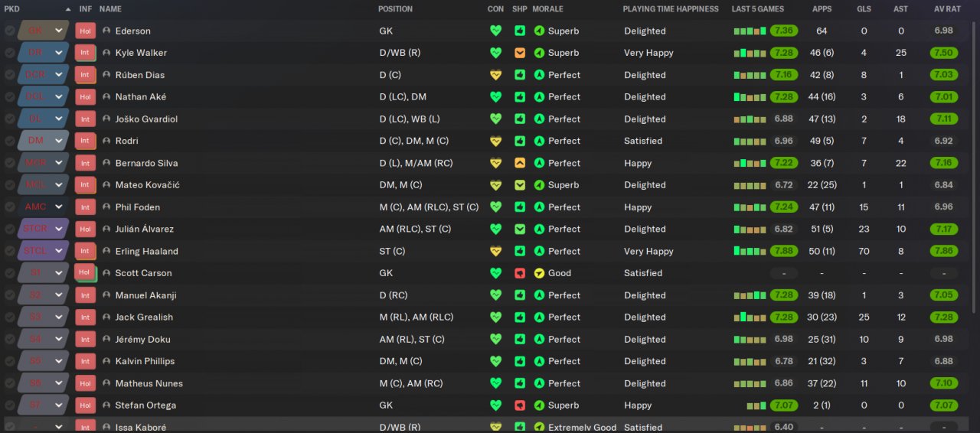
Task: Click Ederson's 'Hol' info badge
Action: click(85, 31)
